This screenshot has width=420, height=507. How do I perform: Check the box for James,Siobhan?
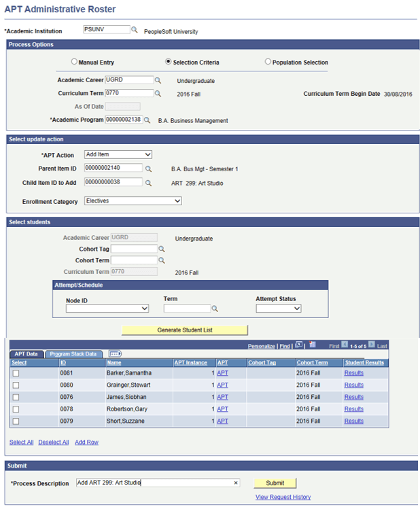coord(16,397)
